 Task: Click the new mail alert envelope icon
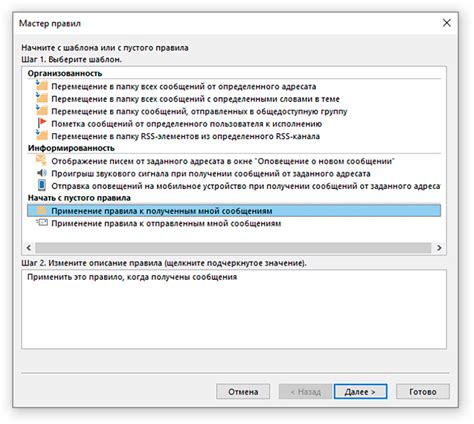pos(41,160)
